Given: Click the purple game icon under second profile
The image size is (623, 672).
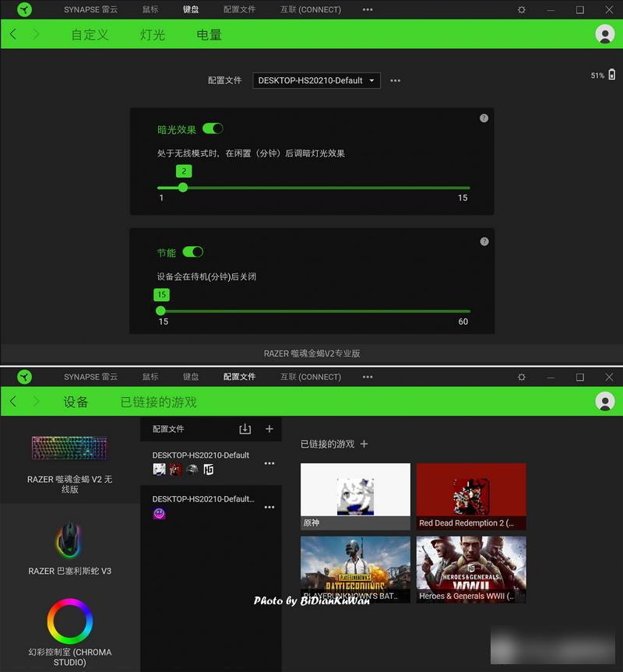Looking at the screenshot, I should [x=160, y=513].
